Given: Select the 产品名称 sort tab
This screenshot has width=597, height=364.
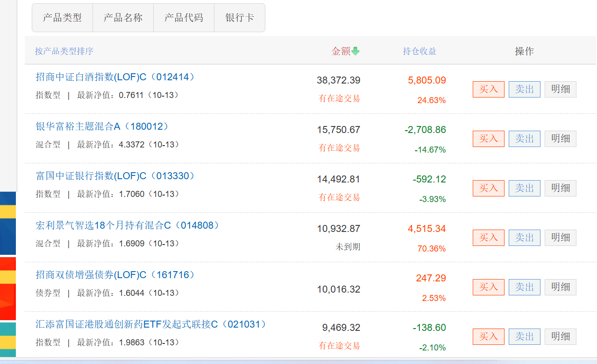Looking at the screenshot, I should click(x=123, y=18).
